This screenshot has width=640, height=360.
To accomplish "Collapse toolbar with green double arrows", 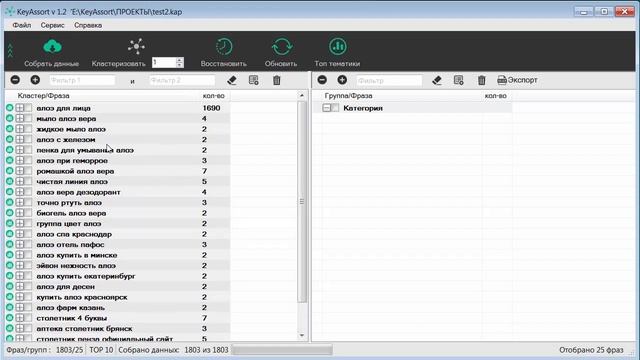I will 10,51.
